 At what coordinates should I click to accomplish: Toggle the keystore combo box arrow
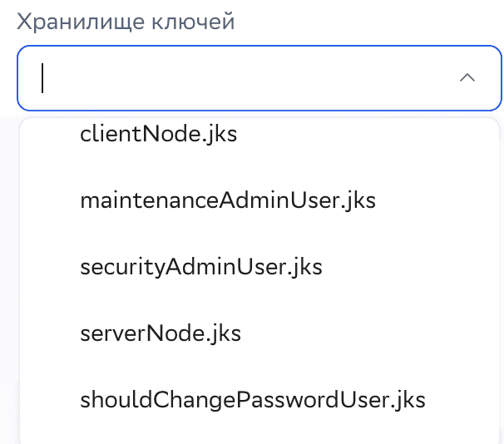click(x=467, y=77)
